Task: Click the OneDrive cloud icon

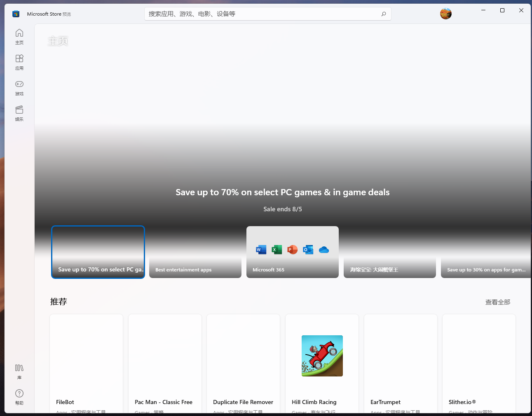Action: coord(324,250)
